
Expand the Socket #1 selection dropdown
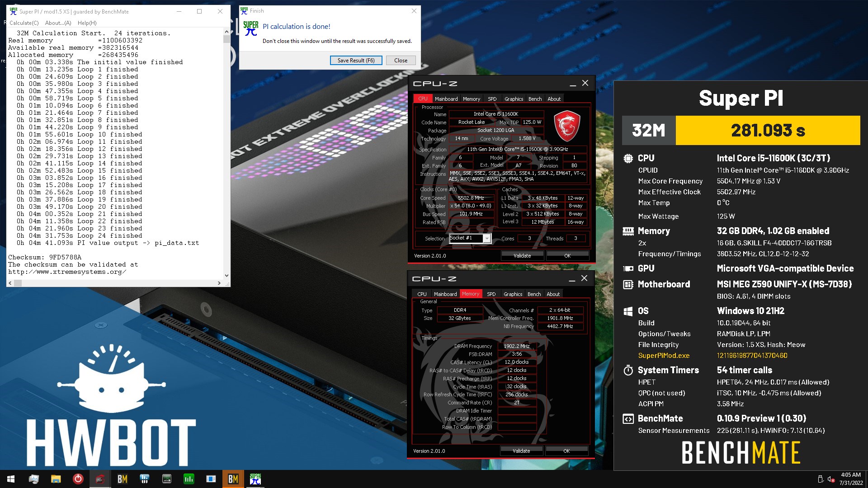pos(487,239)
